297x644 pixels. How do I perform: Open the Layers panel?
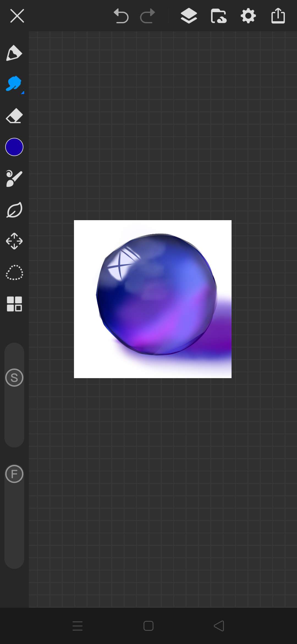[x=189, y=16]
